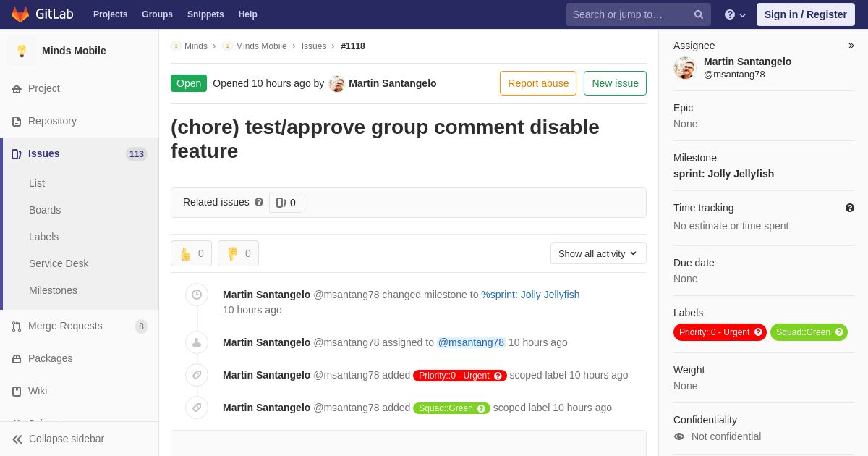Image resolution: width=868 pixels, height=456 pixels.
Task: Click the GitLab fox logo
Action: click(x=20, y=14)
